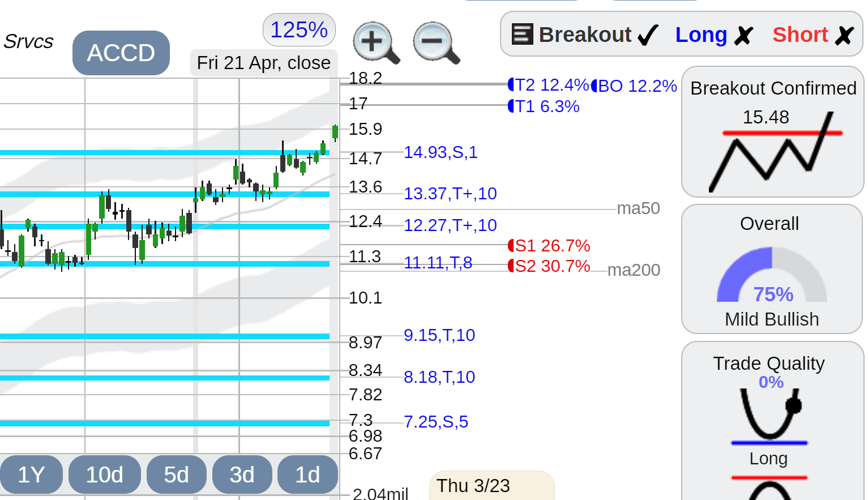Click the 15.48 breakout price value
Screen dimensions: 868x500
point(766,117)
